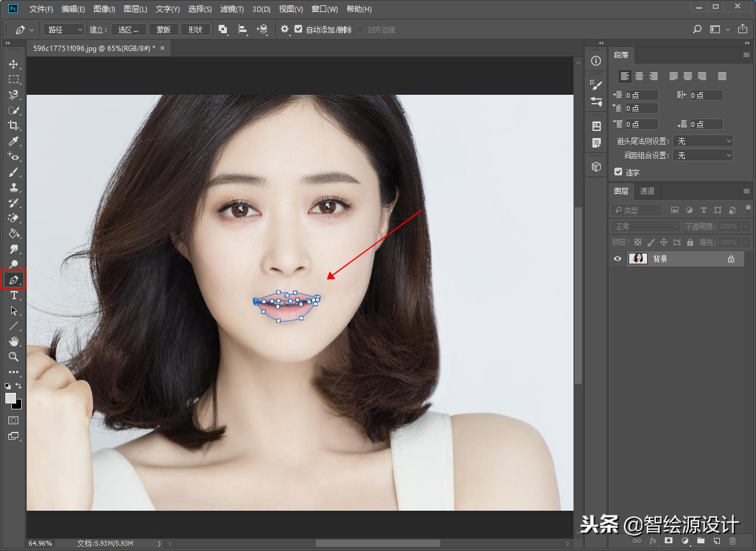Image resolution: width=756 pixels, height=551 pixels.
Task: Select the Horizontal Type tool
Action: point(13,294)
